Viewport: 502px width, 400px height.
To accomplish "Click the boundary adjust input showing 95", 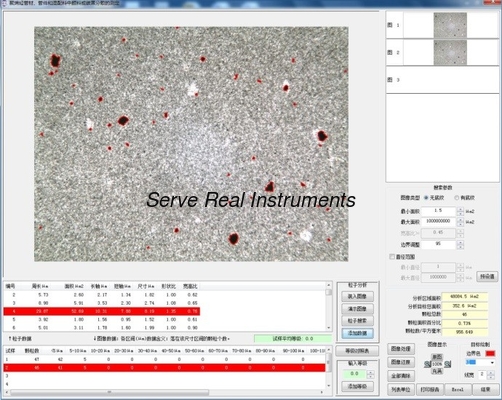I will point(438,245).
